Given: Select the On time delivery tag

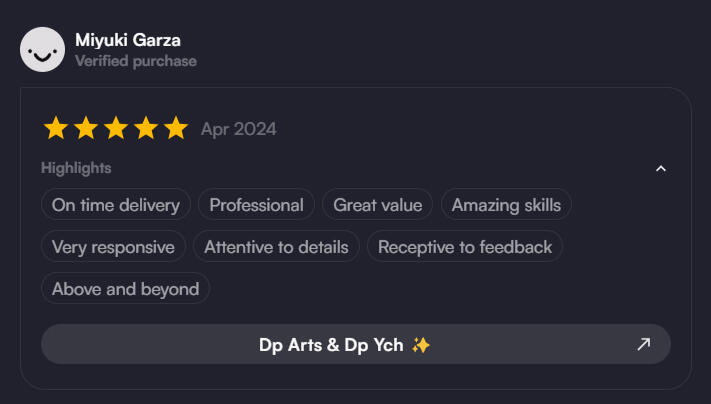Looking at the screenshot, I should pos(116,205).
